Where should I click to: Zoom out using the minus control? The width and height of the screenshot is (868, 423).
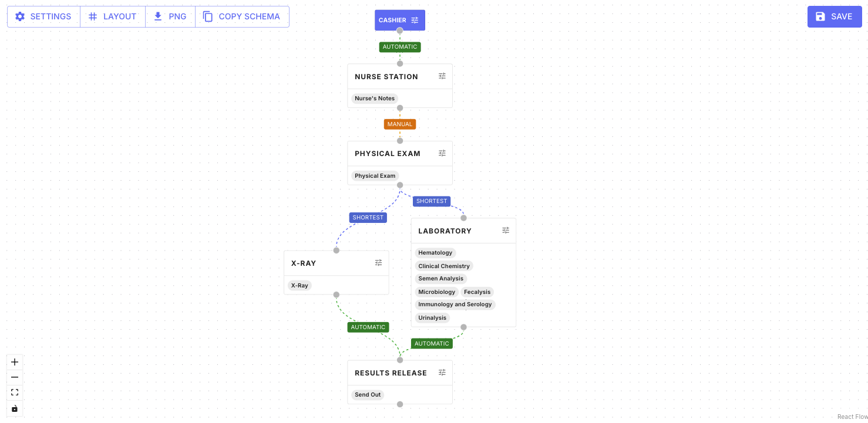click(x=15, y=377)
